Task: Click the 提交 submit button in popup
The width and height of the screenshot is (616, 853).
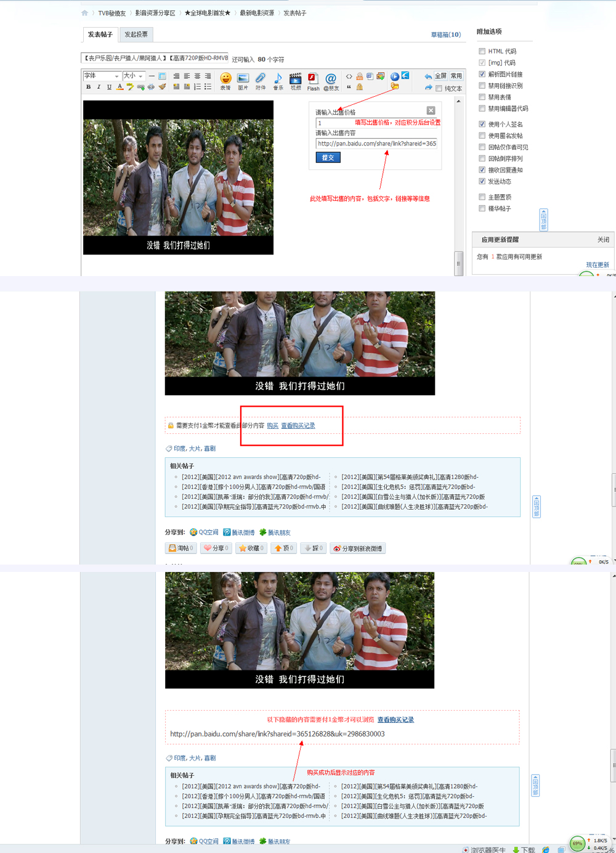Action: pyautogui.click(x=328, y=158)
